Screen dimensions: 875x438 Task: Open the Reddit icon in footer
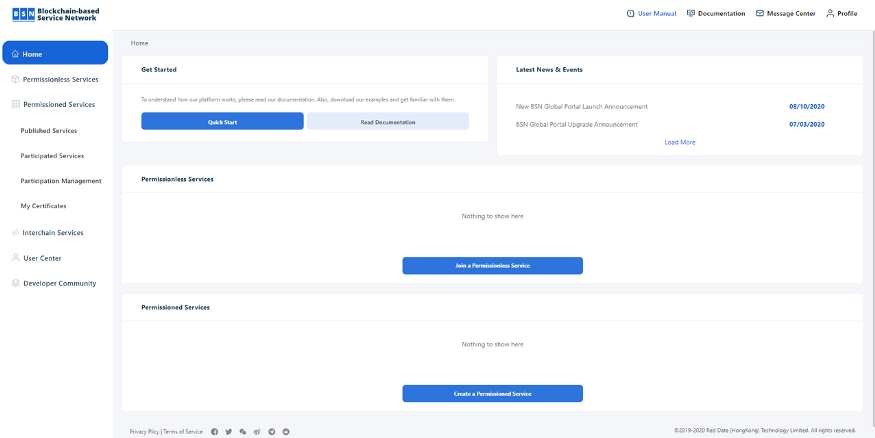click(286, 432)
